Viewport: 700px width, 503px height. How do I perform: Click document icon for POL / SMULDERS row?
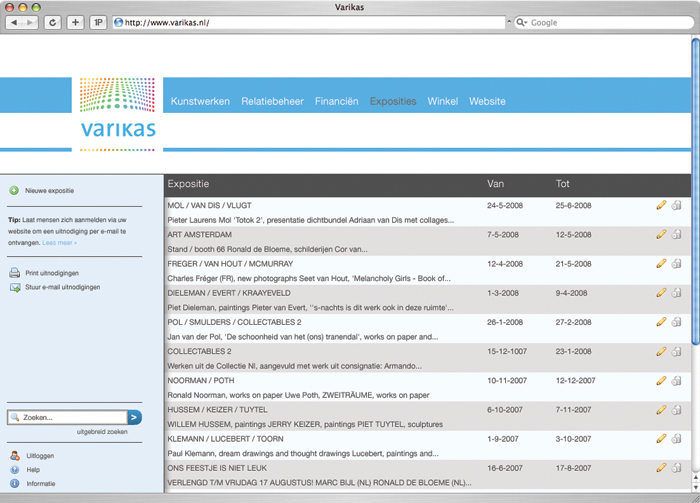[x=677, y=322]
